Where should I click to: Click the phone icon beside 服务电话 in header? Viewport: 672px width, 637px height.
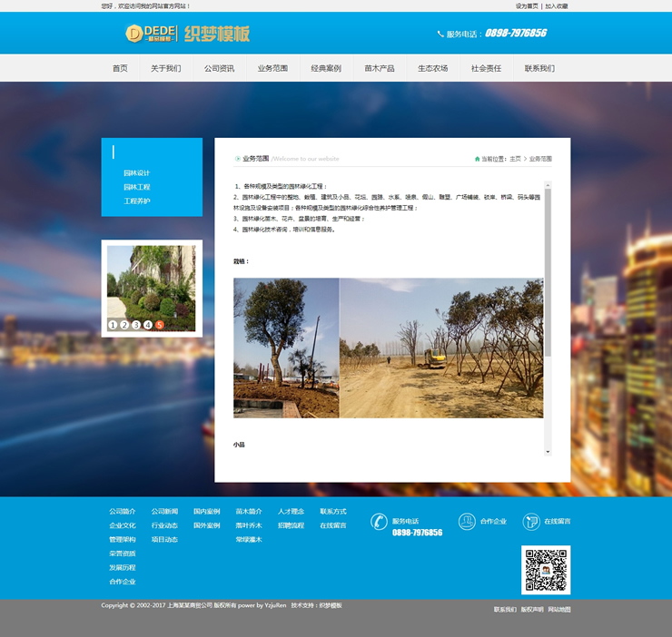pyautogui.click(x=440, y=34)
